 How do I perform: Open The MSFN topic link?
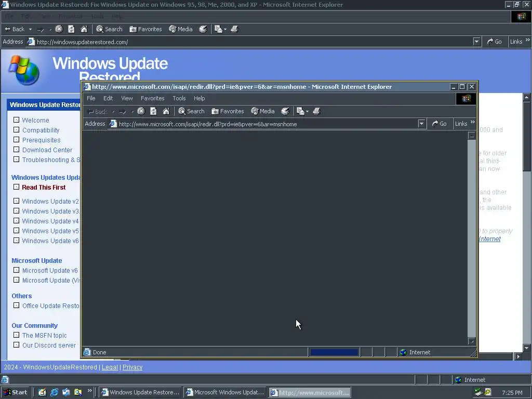(45, 335)
